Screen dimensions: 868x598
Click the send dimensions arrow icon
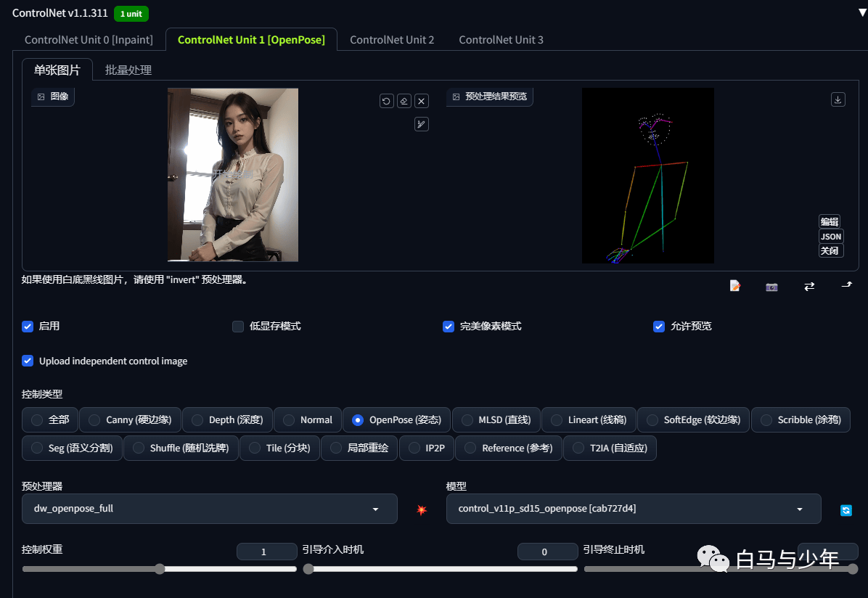coord(847,284)
